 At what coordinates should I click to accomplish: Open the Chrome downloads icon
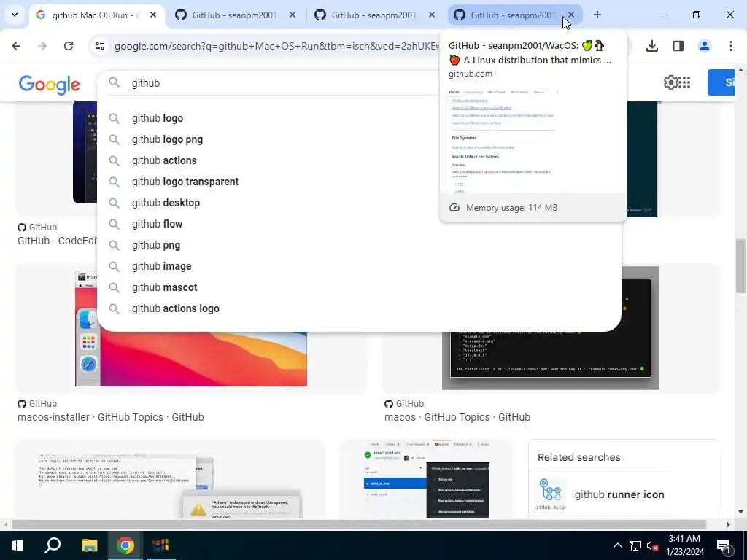coord(652,46)
